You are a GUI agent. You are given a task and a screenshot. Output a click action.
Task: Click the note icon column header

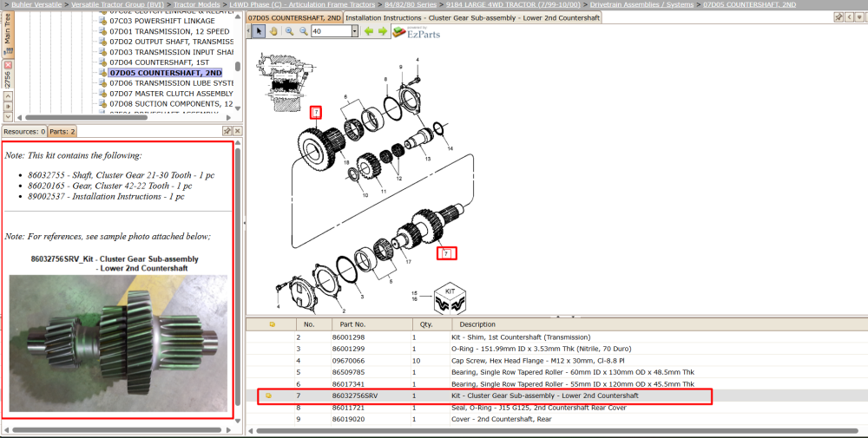coord(272,324)
